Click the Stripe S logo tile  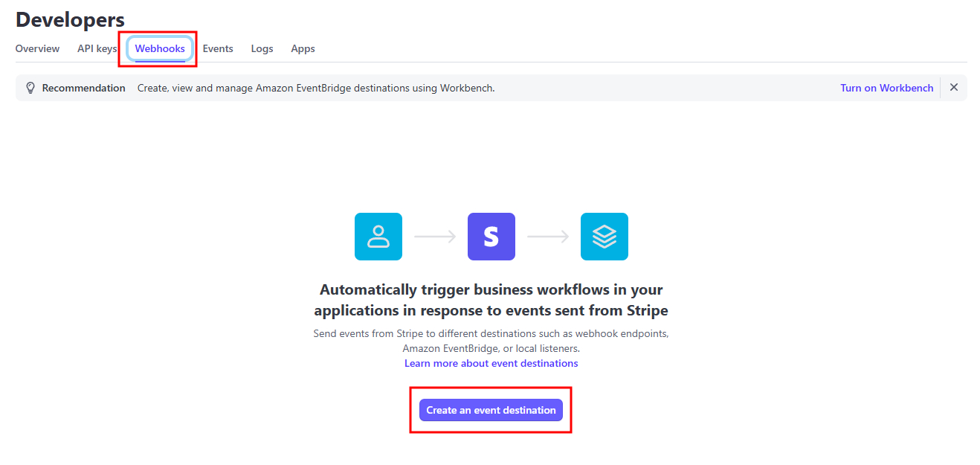(x=491, y=237)
